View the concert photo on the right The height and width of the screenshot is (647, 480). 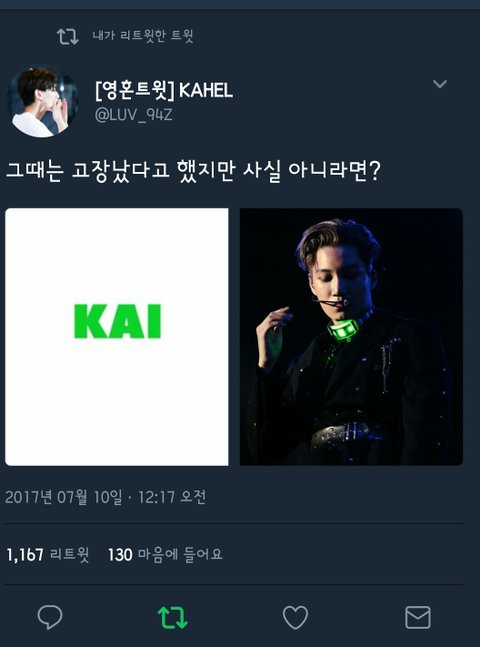coord(351,337)
